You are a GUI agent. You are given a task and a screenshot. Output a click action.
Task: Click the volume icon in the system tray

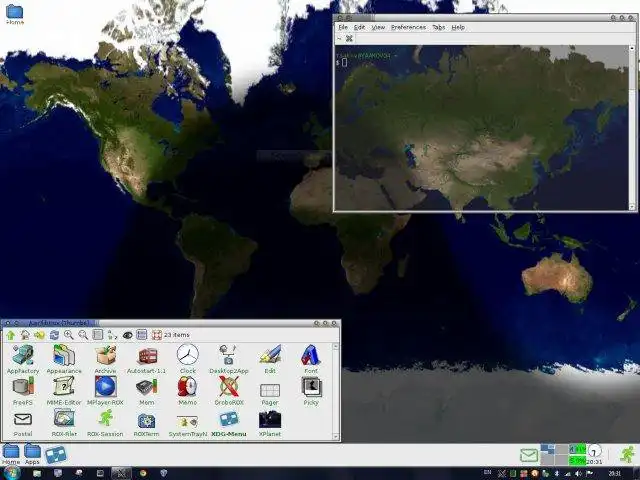[578, 473]
